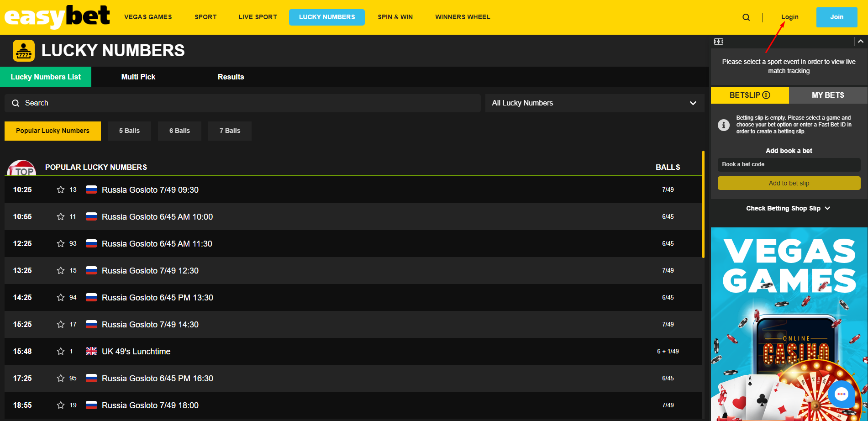Favorite Russia Gosloto 6/45 AM 10:00 star
Image resolution: width=868 pixels, height=421 pixels.
(61, 216)
